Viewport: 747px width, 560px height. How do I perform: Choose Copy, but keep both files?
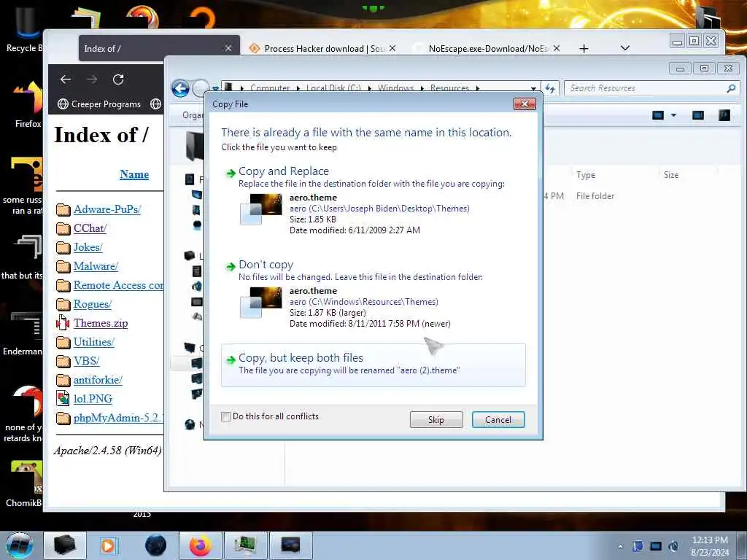click(x=373, y=365)
